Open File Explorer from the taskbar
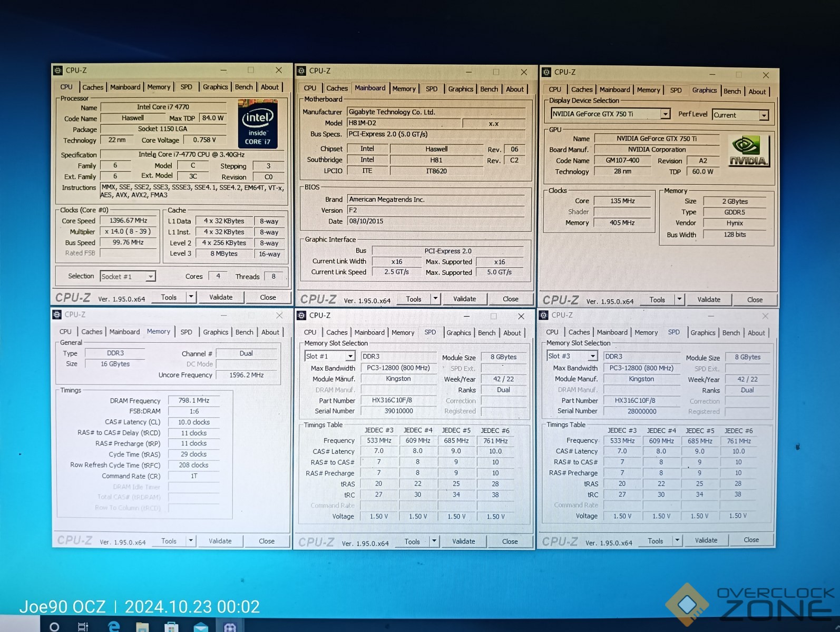Image resolution: width=840 pixels, height=632 pixels. coord(142,626)
